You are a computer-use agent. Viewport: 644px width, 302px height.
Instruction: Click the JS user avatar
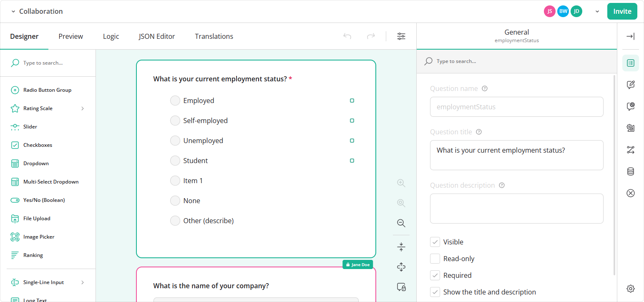click(550, 11)
